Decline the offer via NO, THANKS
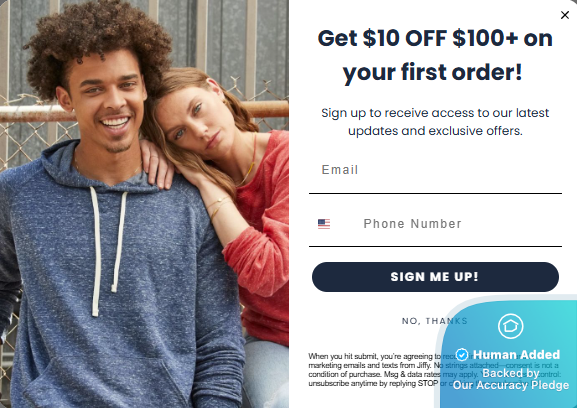The width and height of the screenshot is (577, 408). (435, 321)
